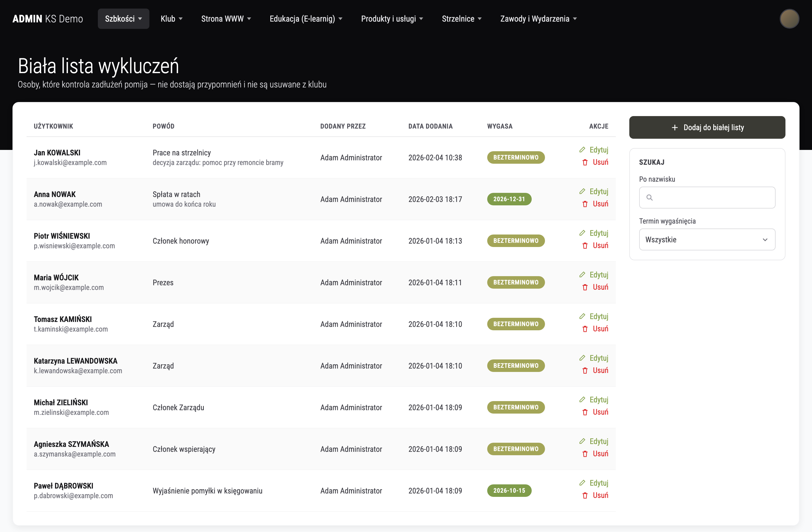Screen dimensions: 812x532
Task: Click ADMIN KS Demo logo
Action: pos(48,19)
